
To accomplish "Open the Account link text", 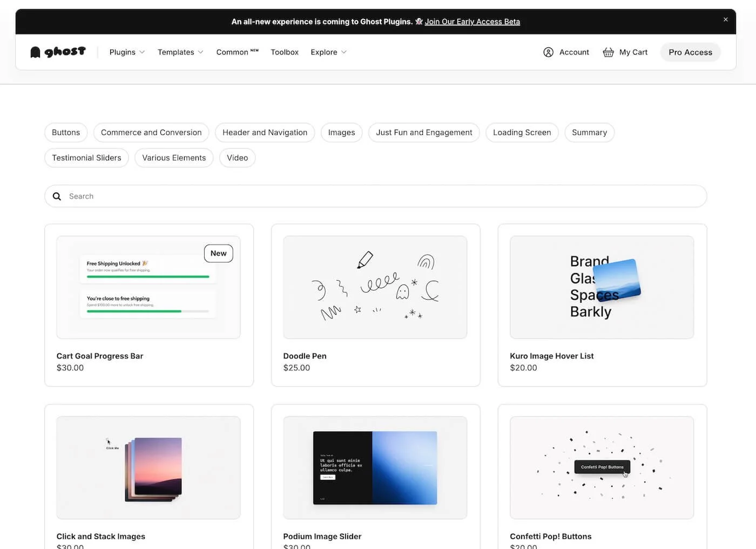I will 574,52.
